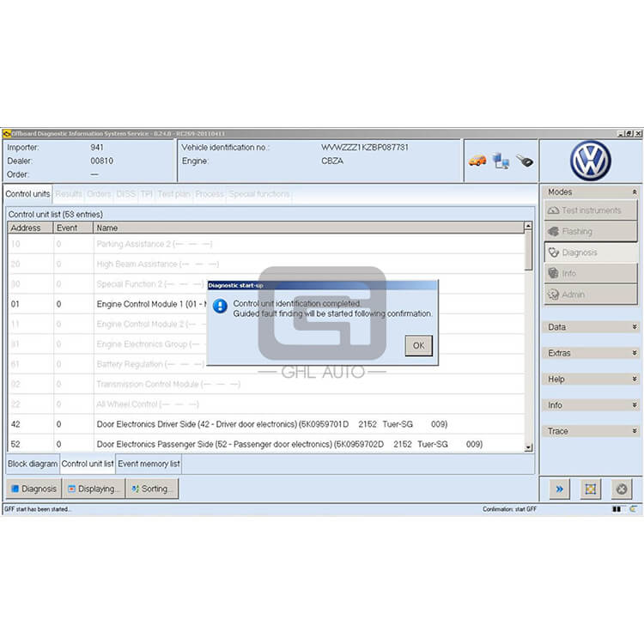Switch to Control unit list tab
The height and width of the screenshot is (644, 644).
(x=88, y=464)
